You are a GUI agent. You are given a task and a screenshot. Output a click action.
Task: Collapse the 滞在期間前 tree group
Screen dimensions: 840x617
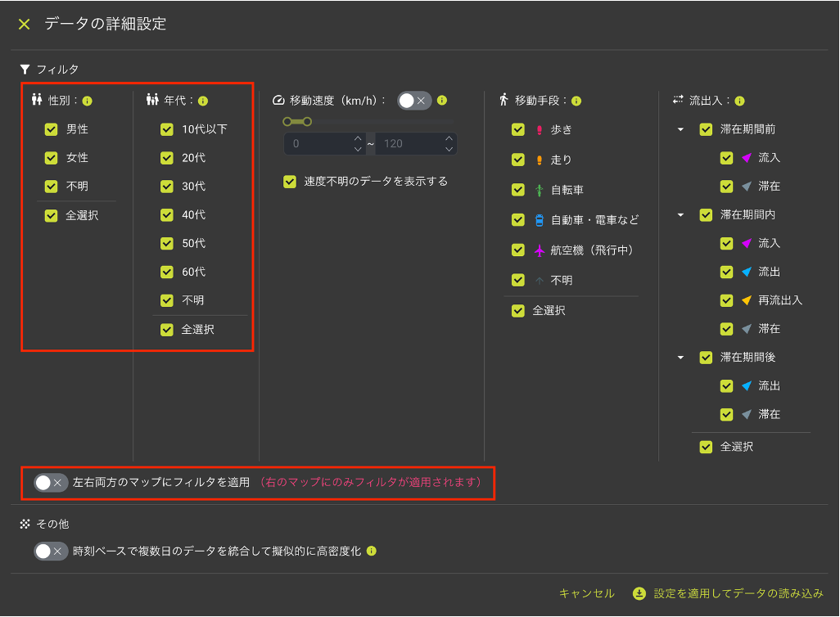[680, 129]
